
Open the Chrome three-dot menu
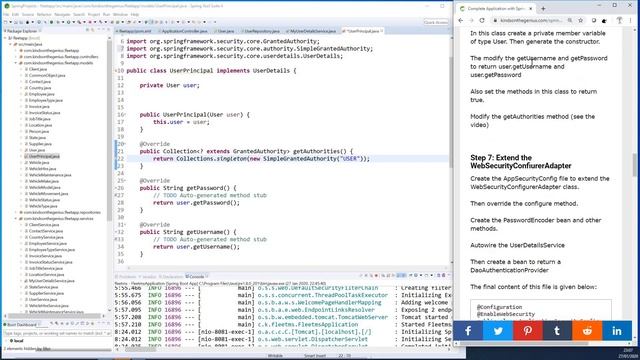tap(631, 20)
